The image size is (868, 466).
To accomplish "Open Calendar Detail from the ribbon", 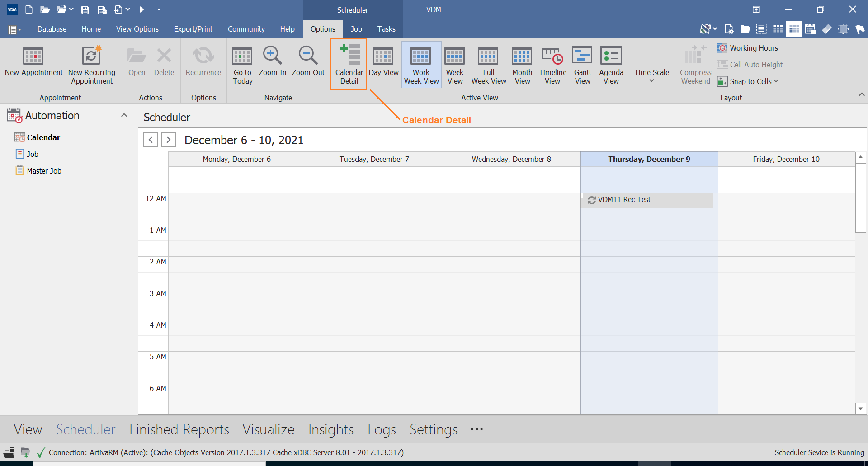I will tap(349, 65).
